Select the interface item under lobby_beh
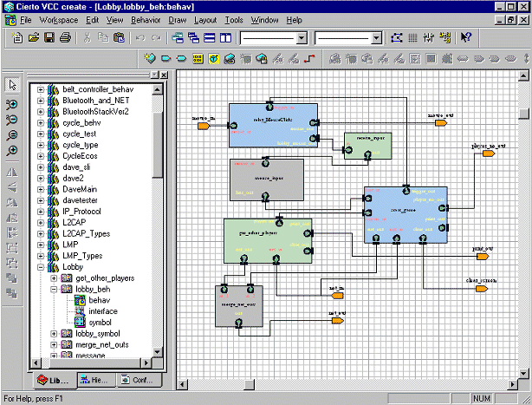This screenshot has width=532, height=405. pos(102,311)
